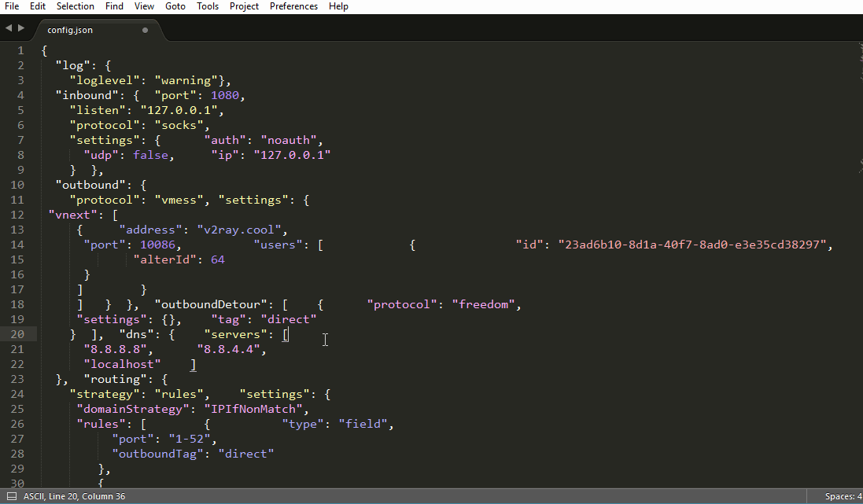
Task: Open the Preferences menu
Action: pos(293,6)
